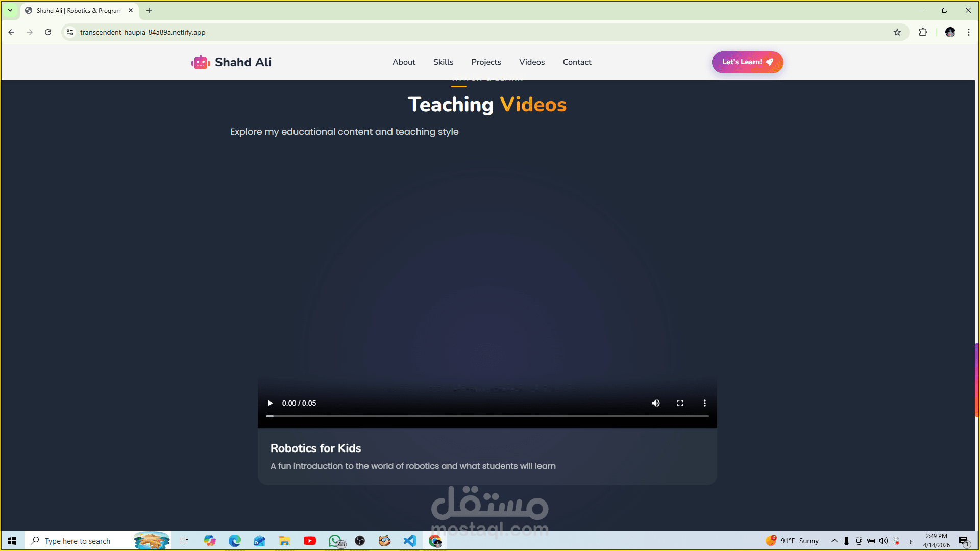Open the taskbar clock and calendar

coord(937,541)
